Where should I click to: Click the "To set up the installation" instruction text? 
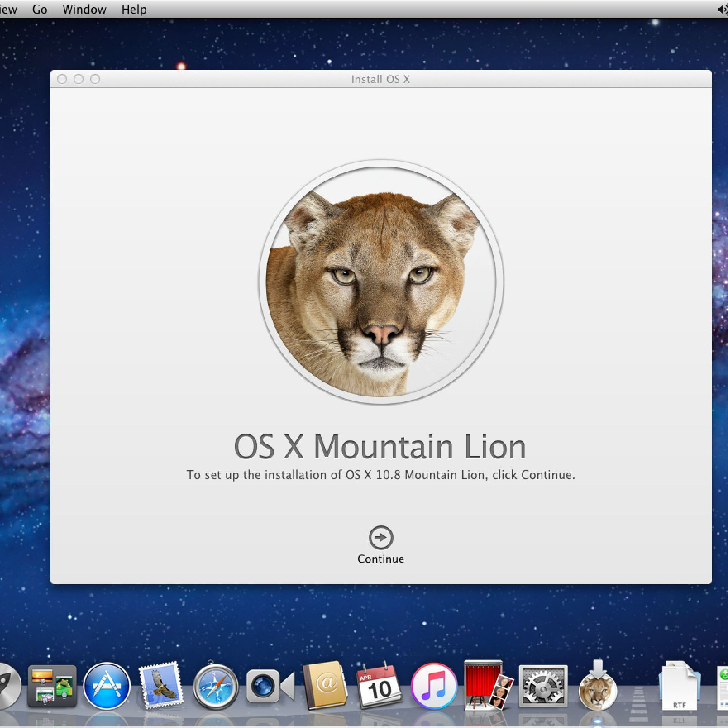click(x=381, y=475)
